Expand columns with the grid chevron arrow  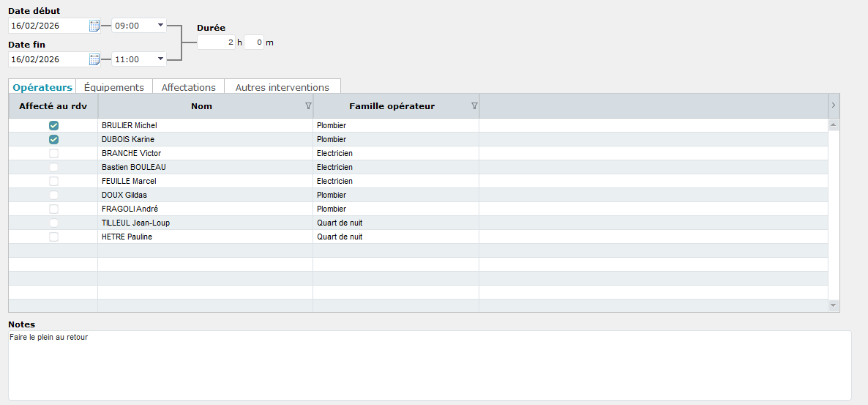(834, 106)
